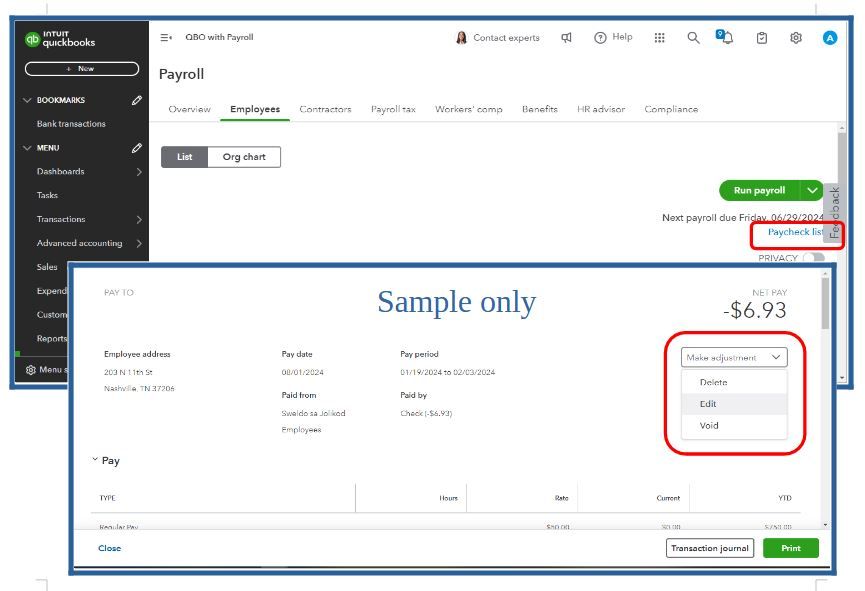Expand Advanced accounting submenu arrow
Image resolution: width=865 pixels, height=591 pixels.
point(139,243)
